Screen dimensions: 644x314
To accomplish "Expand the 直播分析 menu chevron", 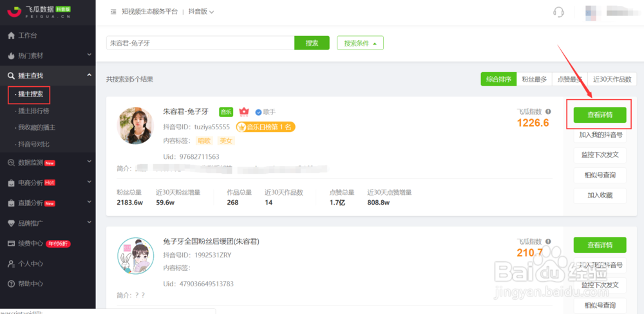I will coord(89,202).
